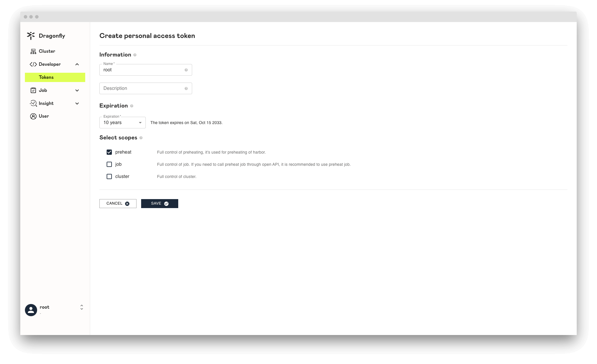
Task: Click the User menu icon
Action: pos(33,116)
